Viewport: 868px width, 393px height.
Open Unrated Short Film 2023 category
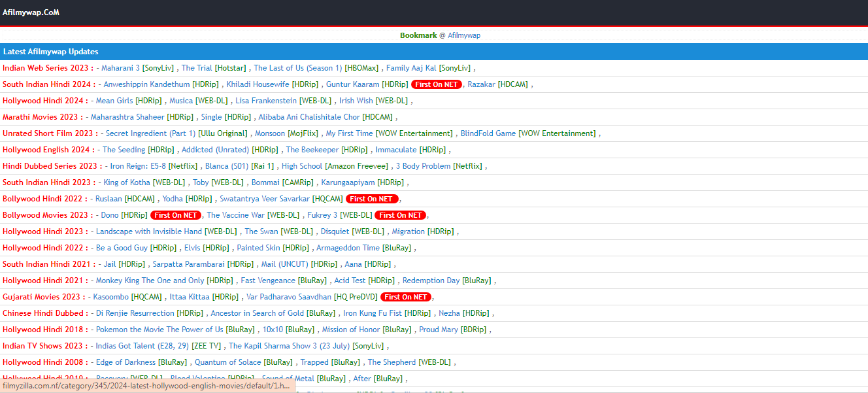pos(50,133)
